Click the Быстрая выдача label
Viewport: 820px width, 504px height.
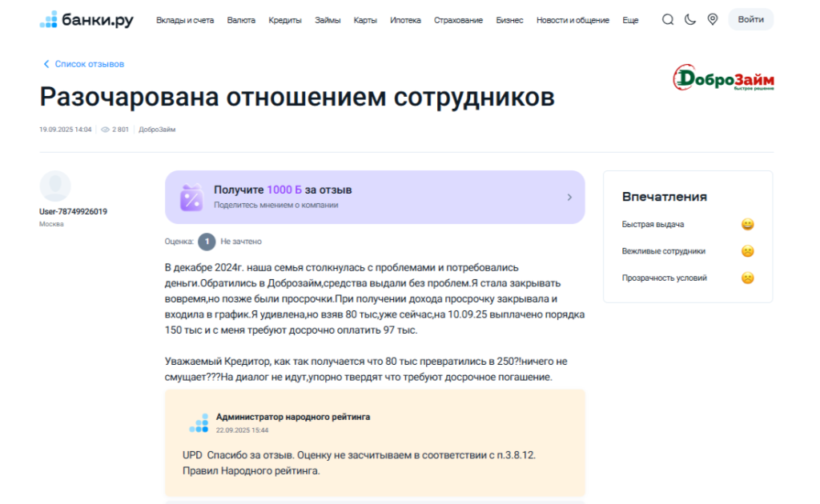[653, 224]
